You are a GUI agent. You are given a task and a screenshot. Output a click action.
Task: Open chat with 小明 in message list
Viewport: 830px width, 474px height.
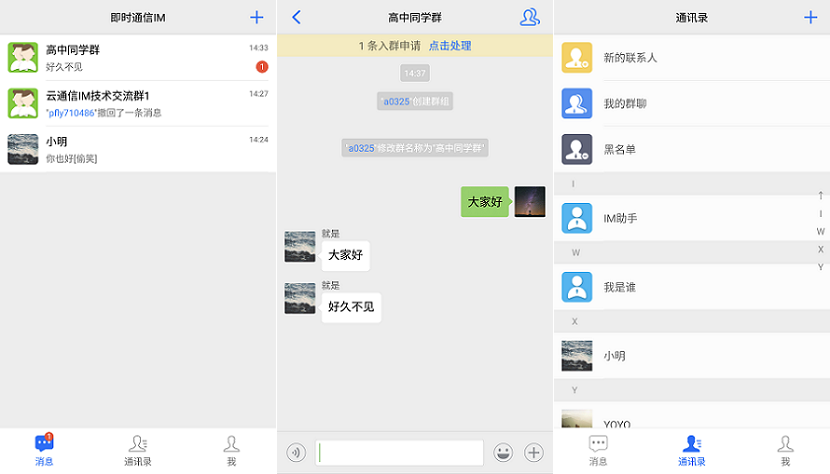[x=138, y=149]
